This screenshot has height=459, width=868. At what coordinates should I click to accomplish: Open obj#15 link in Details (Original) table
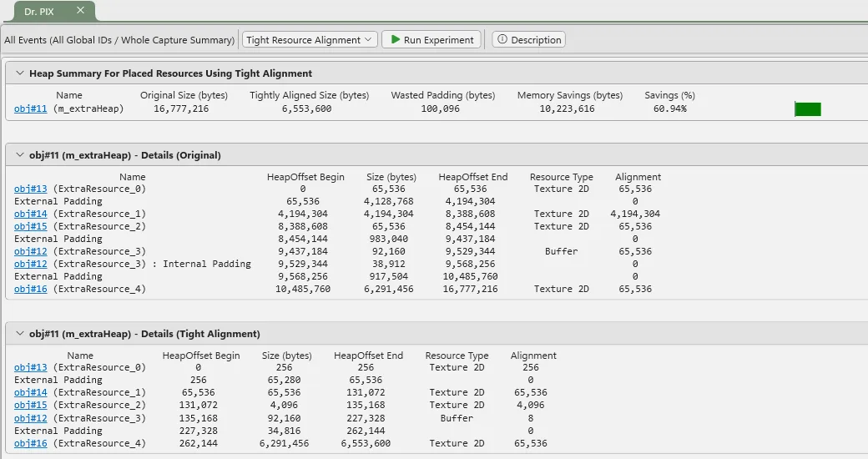pyautogui.click(x=31, y=226)
